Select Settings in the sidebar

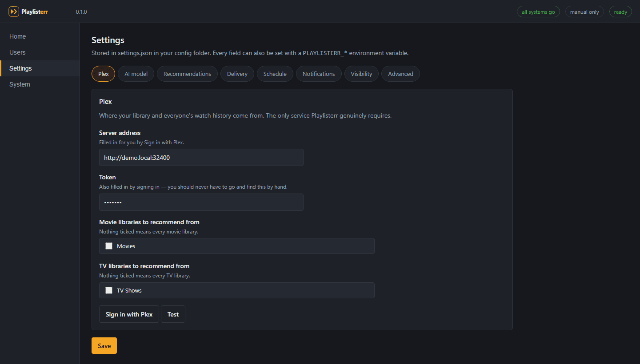[x=40, y=68]
